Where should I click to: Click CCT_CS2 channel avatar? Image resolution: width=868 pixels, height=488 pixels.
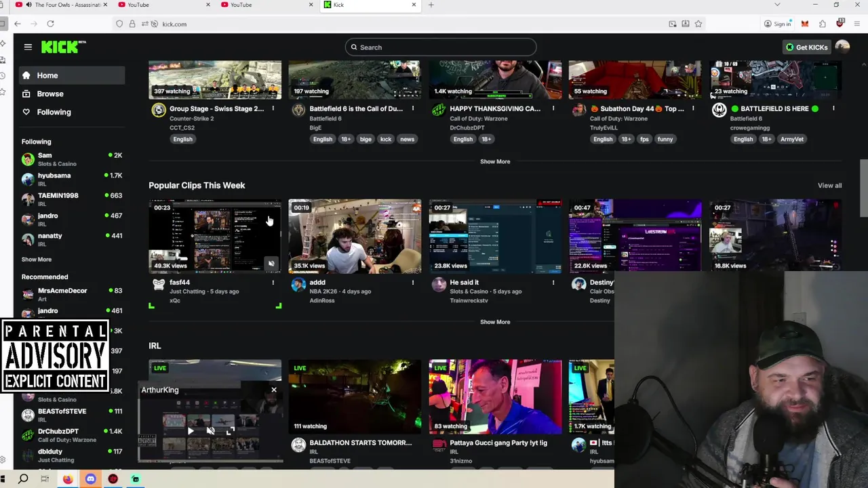158,110
